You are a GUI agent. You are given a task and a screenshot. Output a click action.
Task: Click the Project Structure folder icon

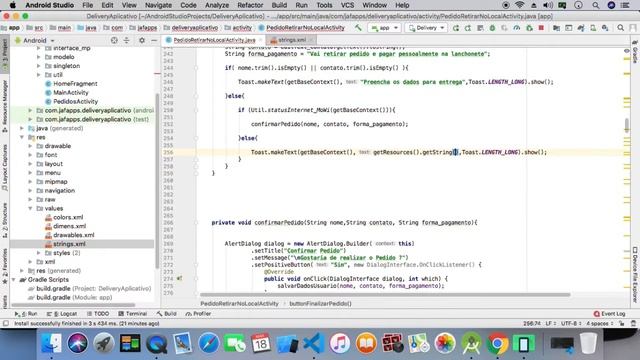coord(556,28)
